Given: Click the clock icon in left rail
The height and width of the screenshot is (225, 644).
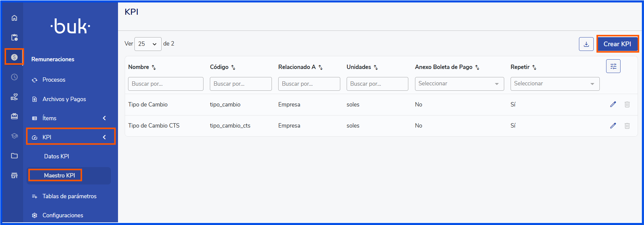Looking at the screenshot, I should click(14, 77).
